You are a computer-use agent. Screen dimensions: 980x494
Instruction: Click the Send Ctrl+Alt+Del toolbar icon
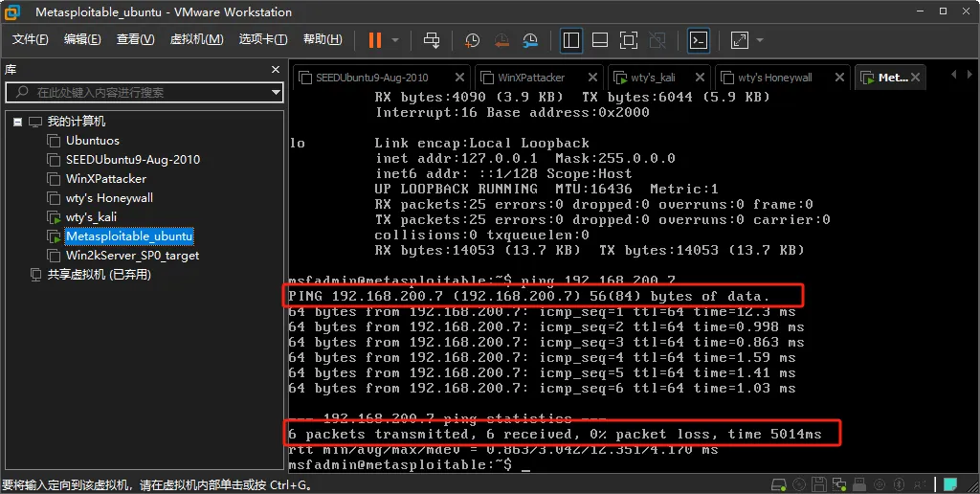432,40
